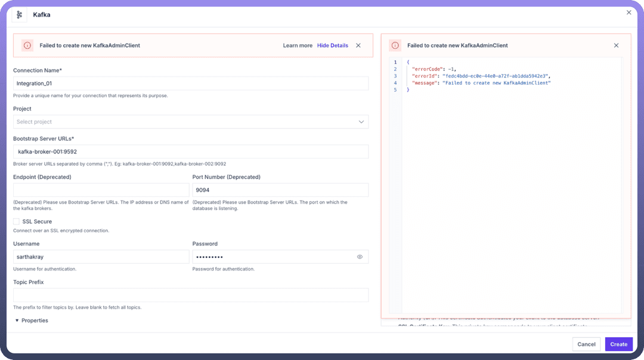This screenshot has height=360, width=644.
Task: Close the error details panel
Action: (616, 45)
